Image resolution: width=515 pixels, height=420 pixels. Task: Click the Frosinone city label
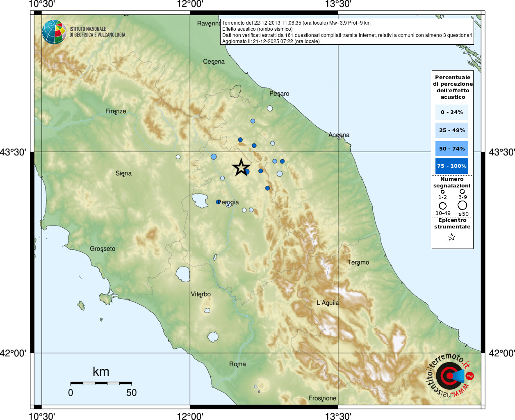click(x=322, y=398)
